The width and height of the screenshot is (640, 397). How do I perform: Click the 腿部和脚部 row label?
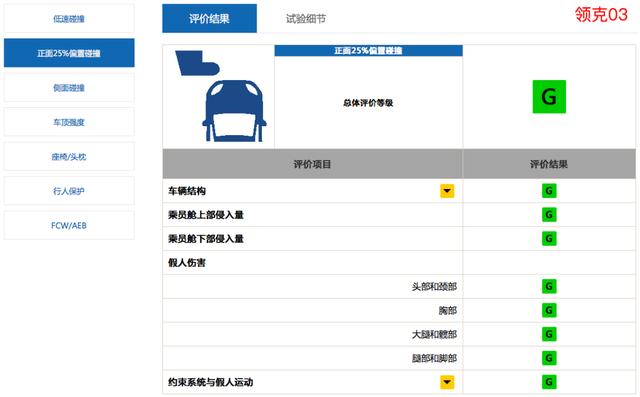pyautogui.click(x=434, y=358)
